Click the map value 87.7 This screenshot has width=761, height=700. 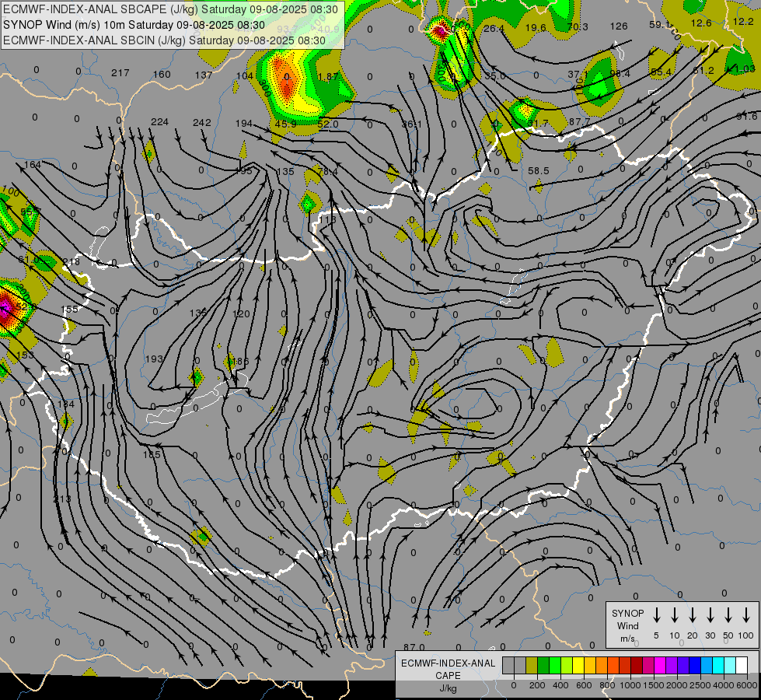pyautogui.click(x=579, y=122)
